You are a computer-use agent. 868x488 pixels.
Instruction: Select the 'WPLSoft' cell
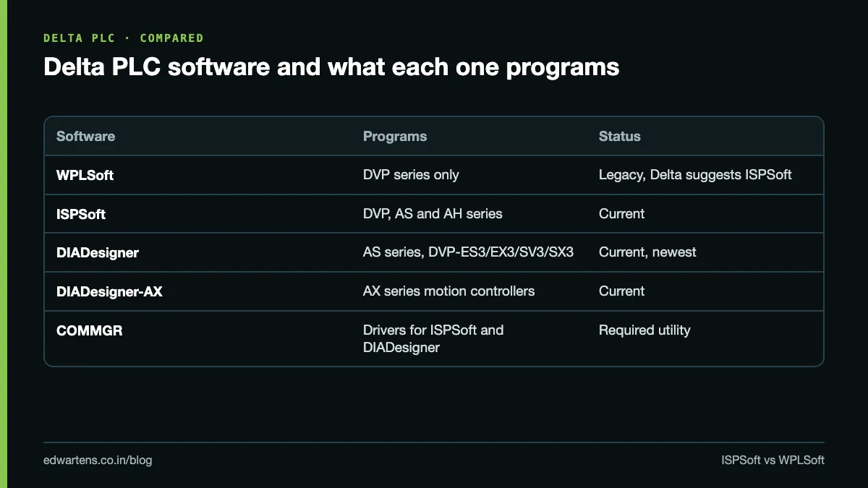click(x=85, y=175)
